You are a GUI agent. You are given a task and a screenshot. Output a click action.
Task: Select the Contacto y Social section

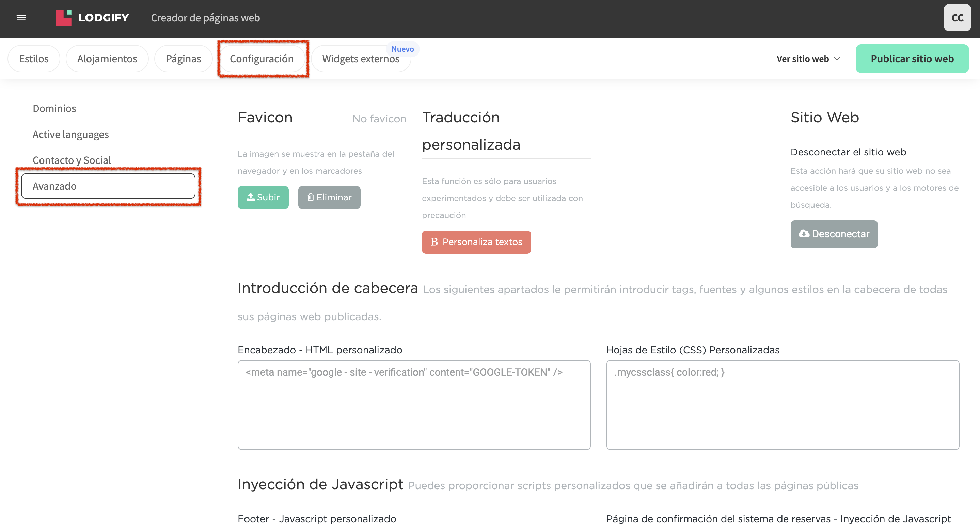(72, 160)
